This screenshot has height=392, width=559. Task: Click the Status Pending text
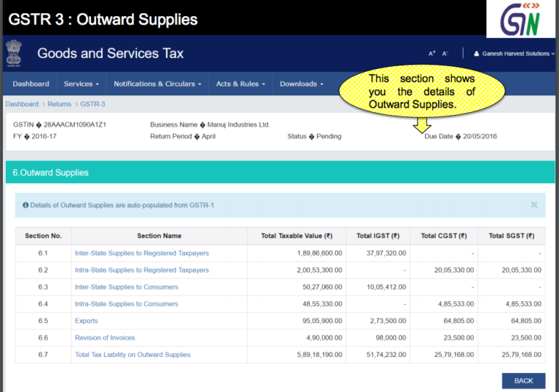314,137
